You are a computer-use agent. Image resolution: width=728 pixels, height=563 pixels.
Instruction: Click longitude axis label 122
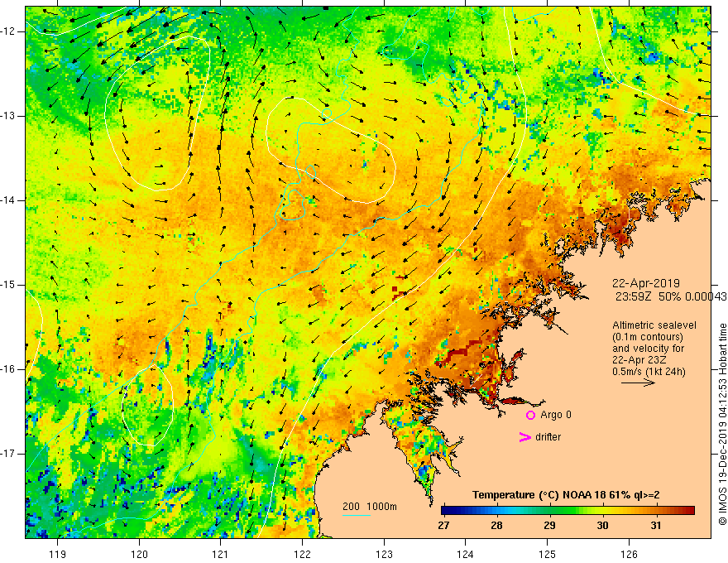pyautogui.click(x=302, y=554)
